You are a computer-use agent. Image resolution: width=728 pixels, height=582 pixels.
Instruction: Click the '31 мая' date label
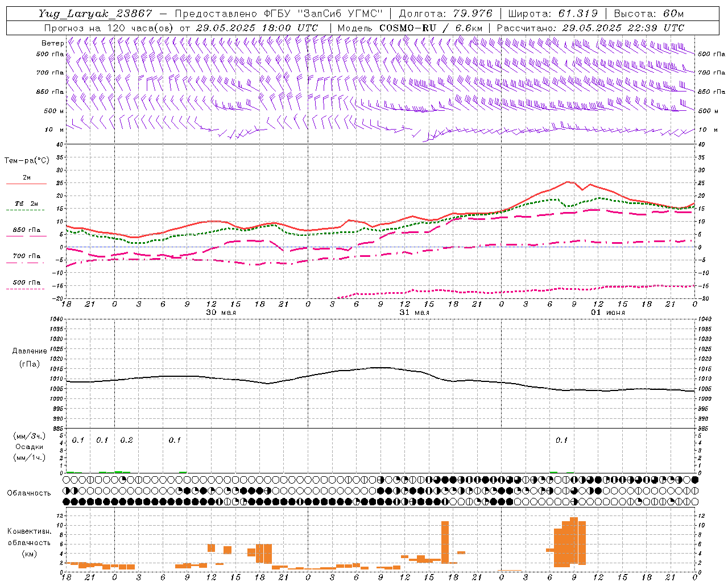coord(415,313)
